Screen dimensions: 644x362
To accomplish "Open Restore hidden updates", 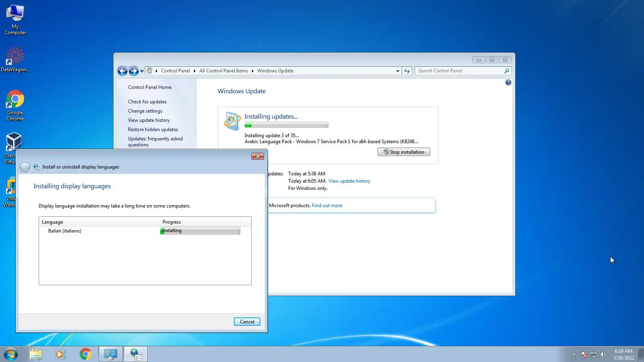I will 153,130.
